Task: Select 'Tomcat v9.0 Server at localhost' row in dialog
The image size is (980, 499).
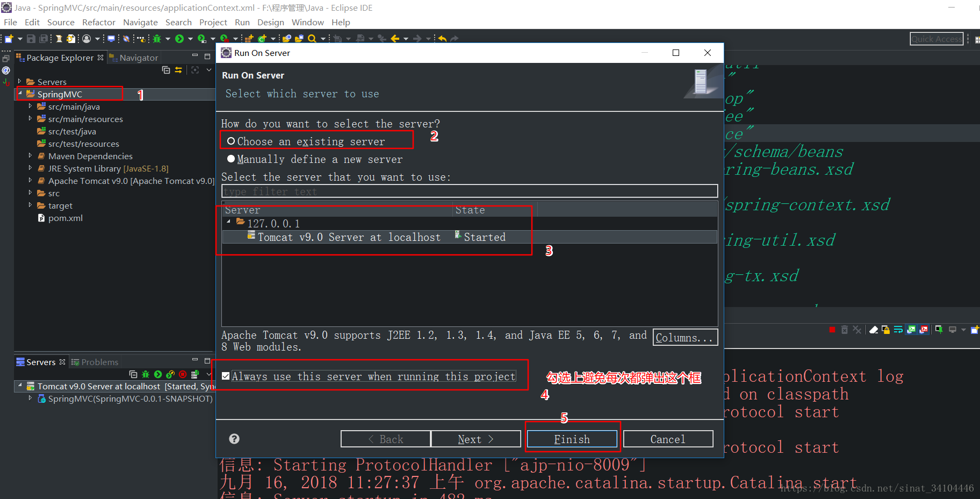Action: pos(470,237)
